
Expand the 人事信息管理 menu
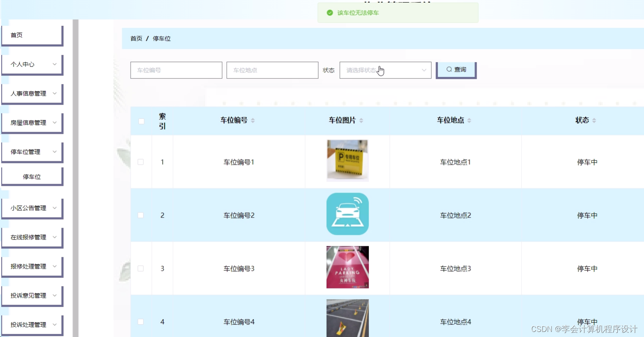[32, 93]
